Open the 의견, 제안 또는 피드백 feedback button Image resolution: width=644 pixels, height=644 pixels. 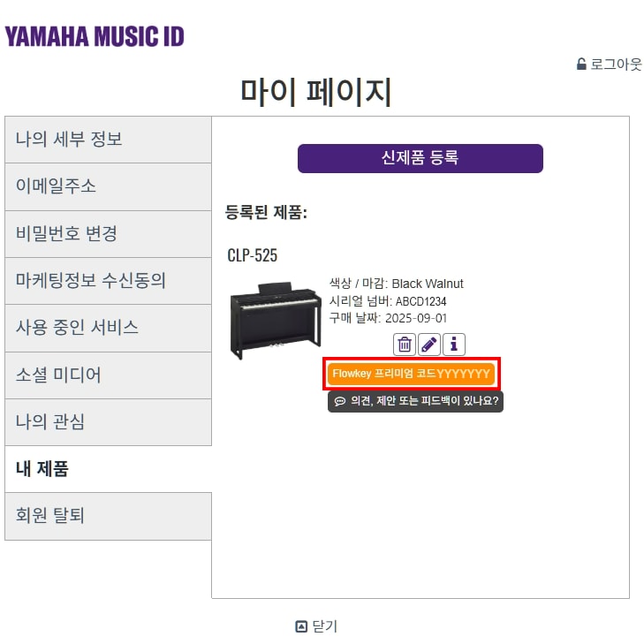pos(415,401)
